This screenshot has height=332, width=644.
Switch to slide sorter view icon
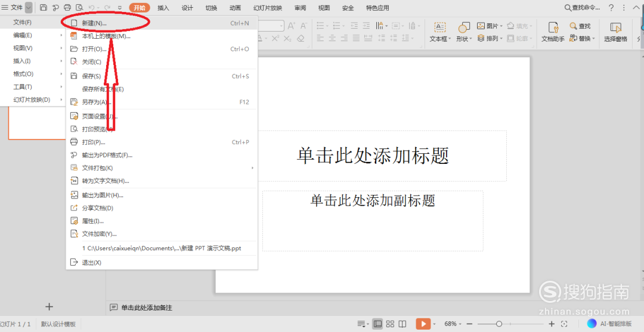click(x=390, y=324)
